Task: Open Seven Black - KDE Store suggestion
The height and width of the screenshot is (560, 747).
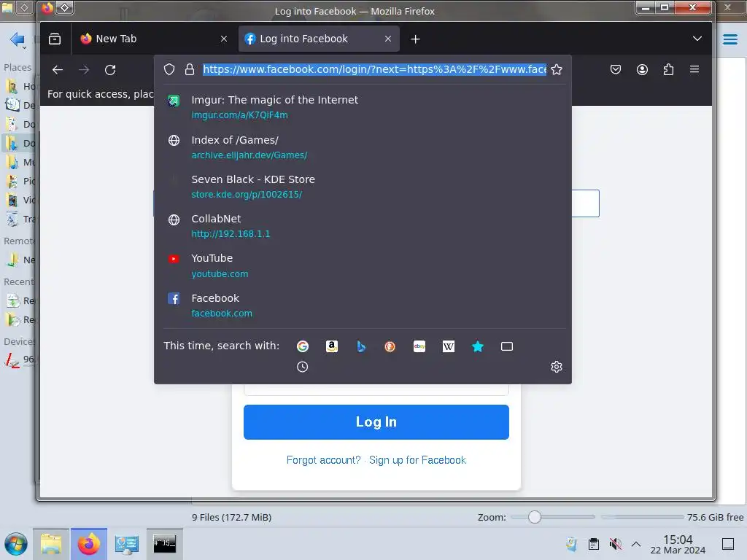Action: pyautogui.click(x=363, y=187)
